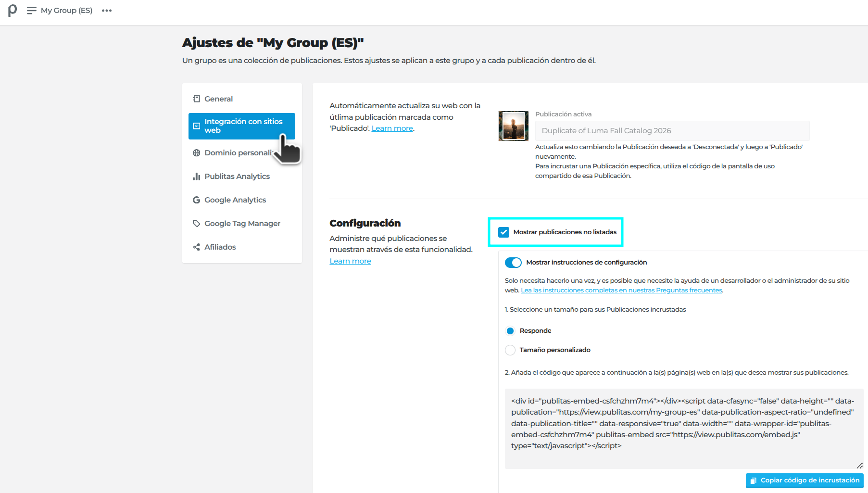Click the active publication cover thumbnail

pos(514,126)
